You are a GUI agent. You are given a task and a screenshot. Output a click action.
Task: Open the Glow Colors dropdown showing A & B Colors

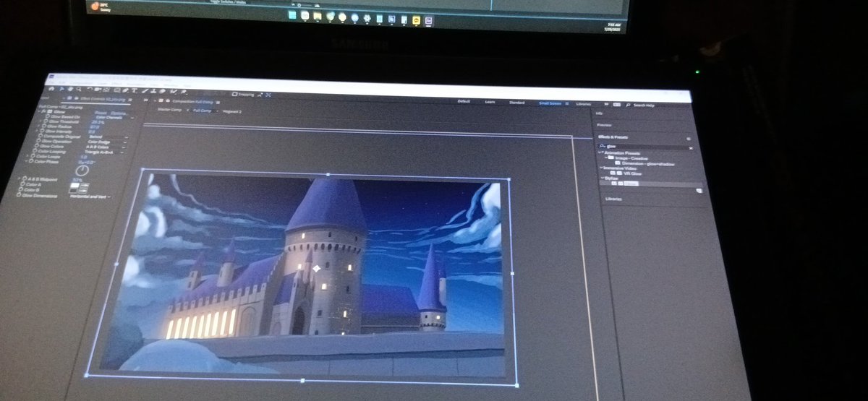pyautogui.click(x=105, y=147)
